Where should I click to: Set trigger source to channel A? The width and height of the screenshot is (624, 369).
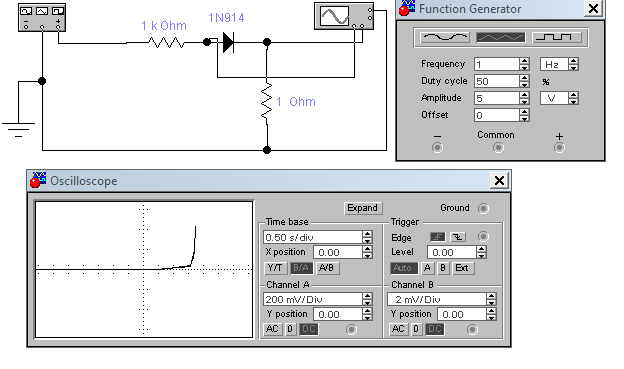tap(427, 268)
